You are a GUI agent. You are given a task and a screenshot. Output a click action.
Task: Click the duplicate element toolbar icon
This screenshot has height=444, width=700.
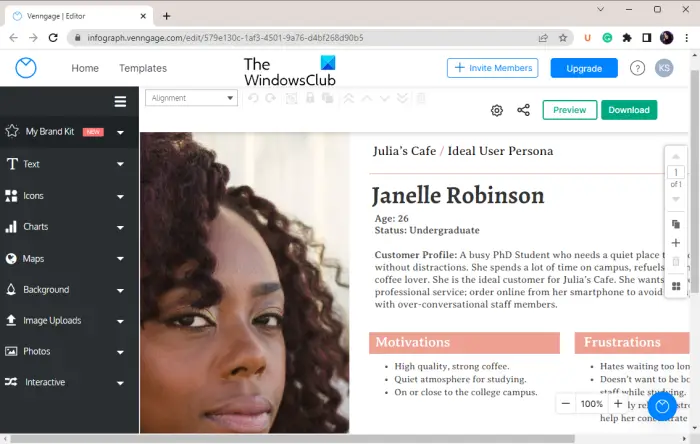tap(328, 98)
